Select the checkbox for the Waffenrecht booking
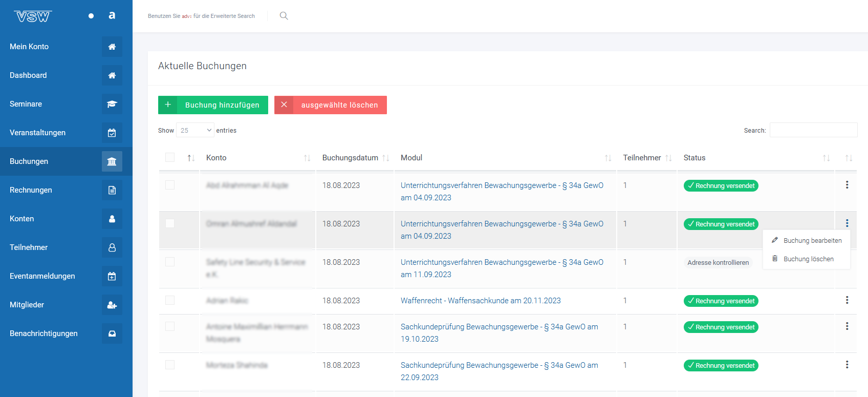 170,300
